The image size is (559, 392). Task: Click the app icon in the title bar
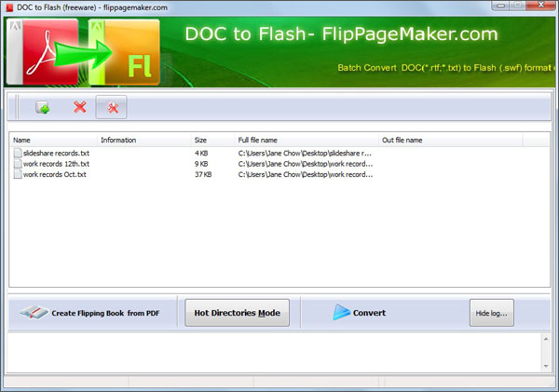click(9, 7)
